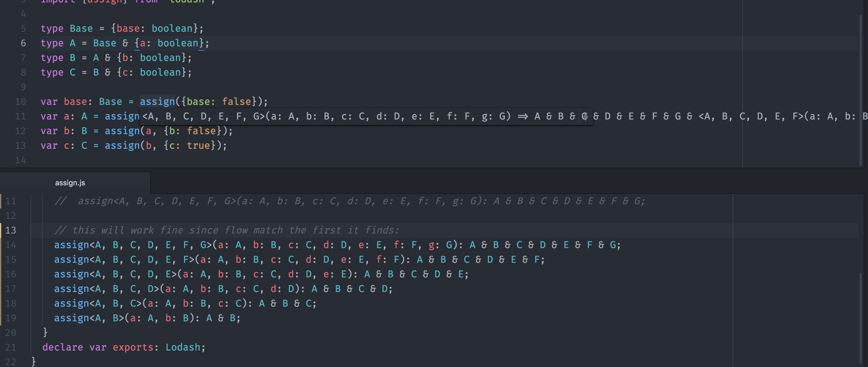Click the highlighted assign call on line 10
The image size is (868, 367).
click(157, 102)
